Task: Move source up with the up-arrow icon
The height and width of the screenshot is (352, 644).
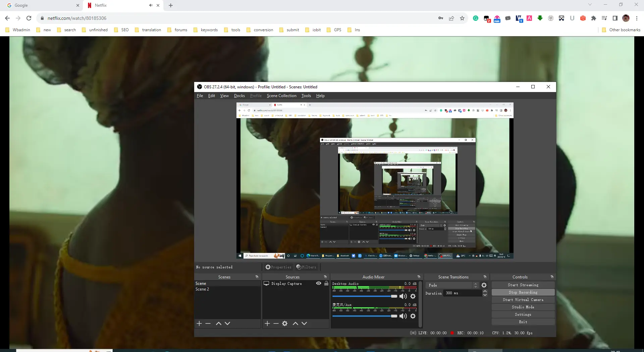Action: (x=295, y=323)
